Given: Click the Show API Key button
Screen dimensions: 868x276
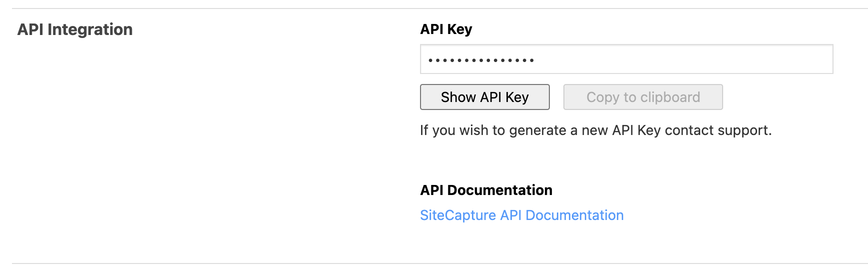Looking at the screenshot, I should click(484, 97).
